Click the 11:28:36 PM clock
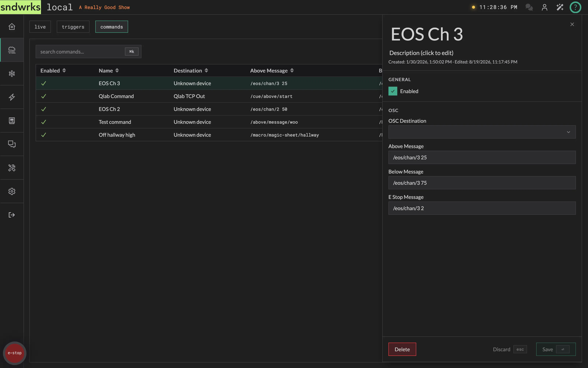This screenshot has width=588, height=368. pos(498,7)
